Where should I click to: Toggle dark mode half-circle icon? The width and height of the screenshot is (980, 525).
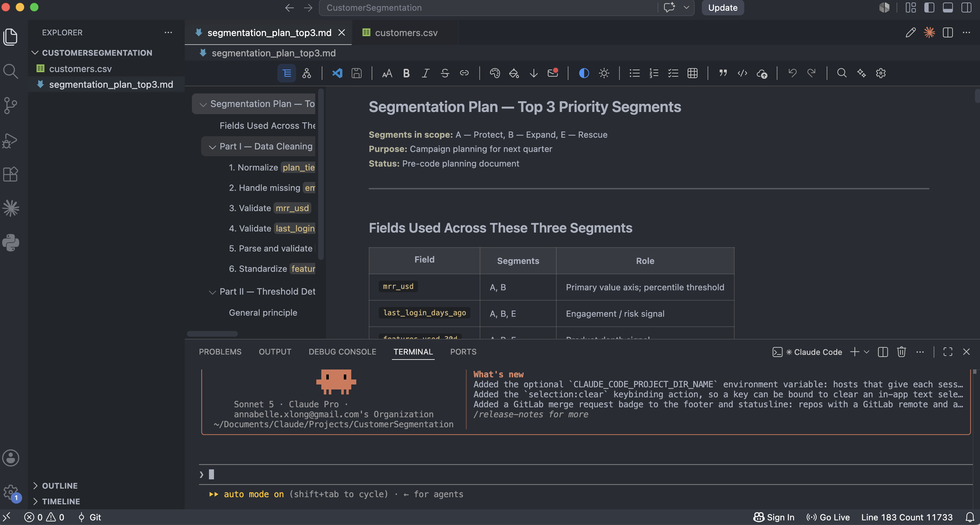coord(584,73)
